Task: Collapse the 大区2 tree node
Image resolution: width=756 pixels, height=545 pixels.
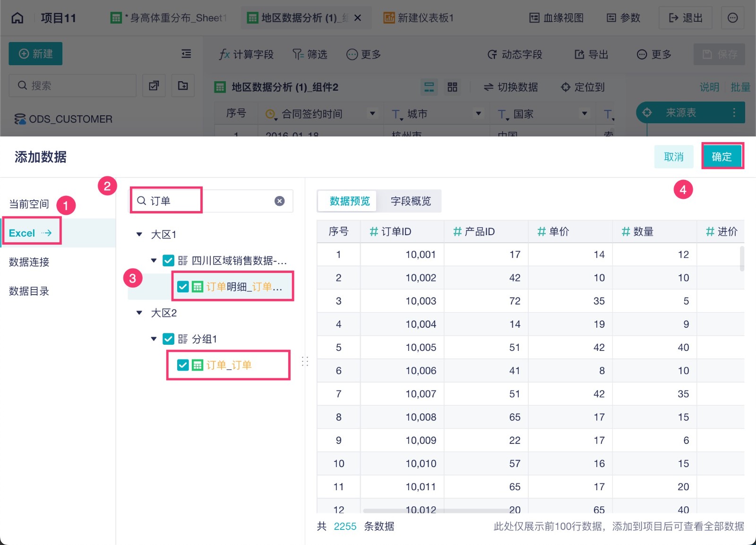Action: (139, 313)
